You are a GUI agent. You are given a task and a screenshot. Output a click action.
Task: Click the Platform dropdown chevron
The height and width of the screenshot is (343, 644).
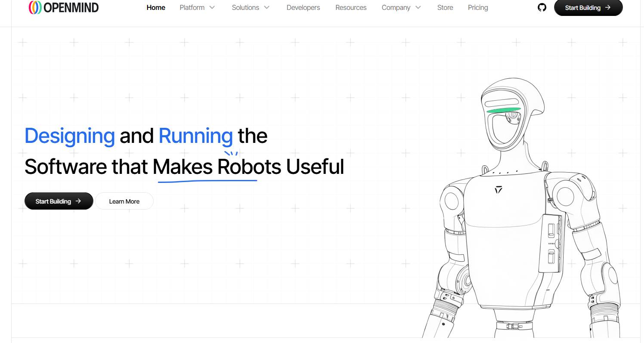pyautogui.click(x=212, y=7)
